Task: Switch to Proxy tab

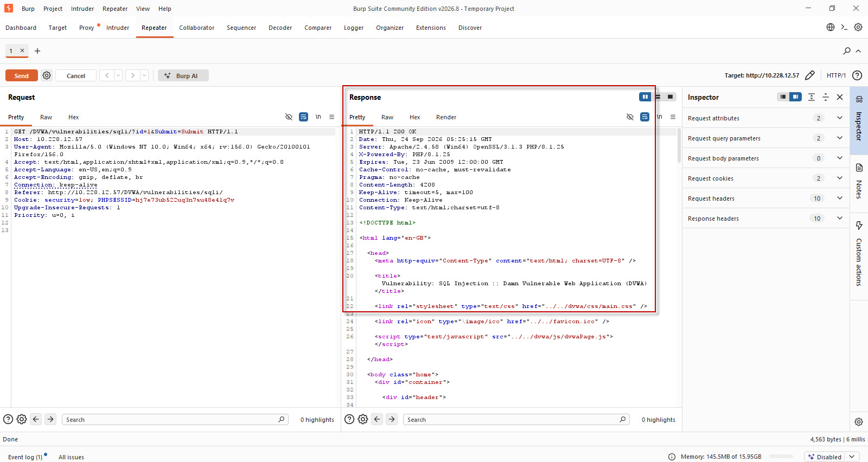Action: tap(86, 28)
